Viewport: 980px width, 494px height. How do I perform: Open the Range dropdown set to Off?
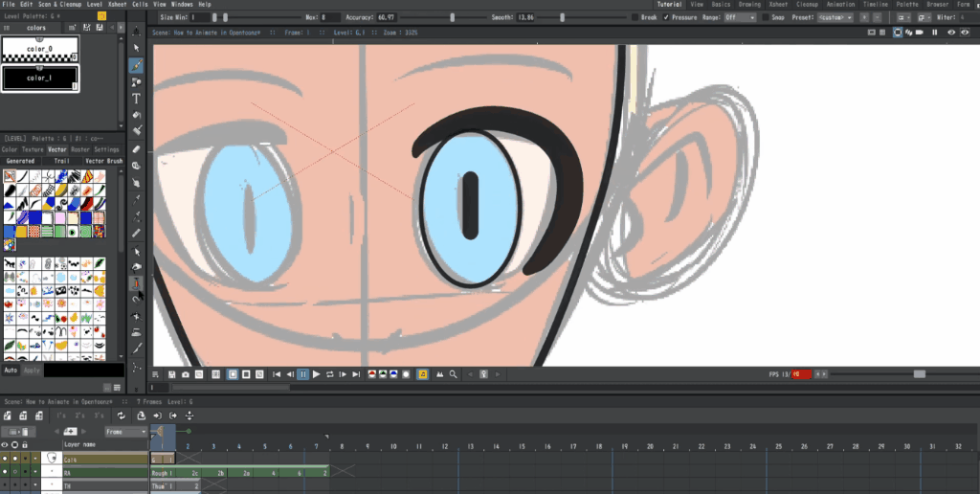point(740,17)
